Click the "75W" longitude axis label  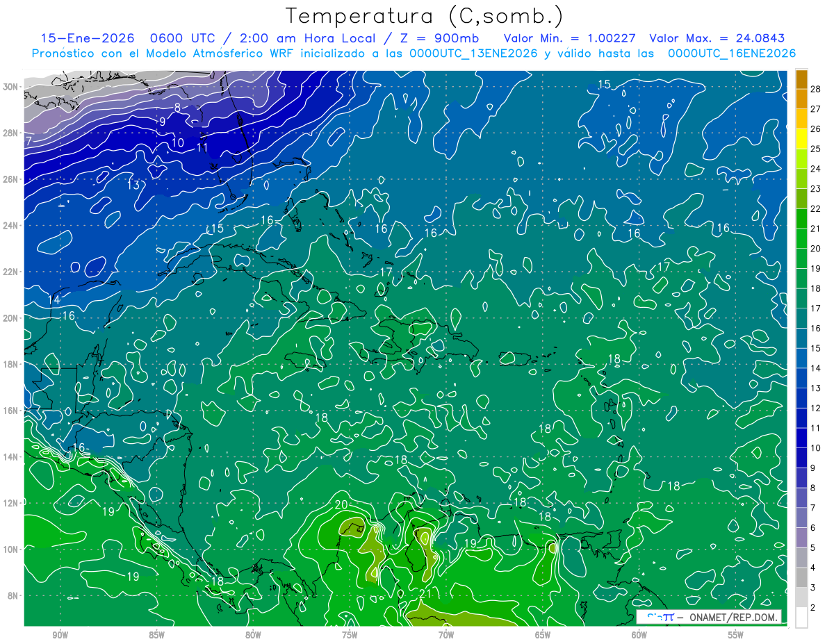tap(350, 635)
